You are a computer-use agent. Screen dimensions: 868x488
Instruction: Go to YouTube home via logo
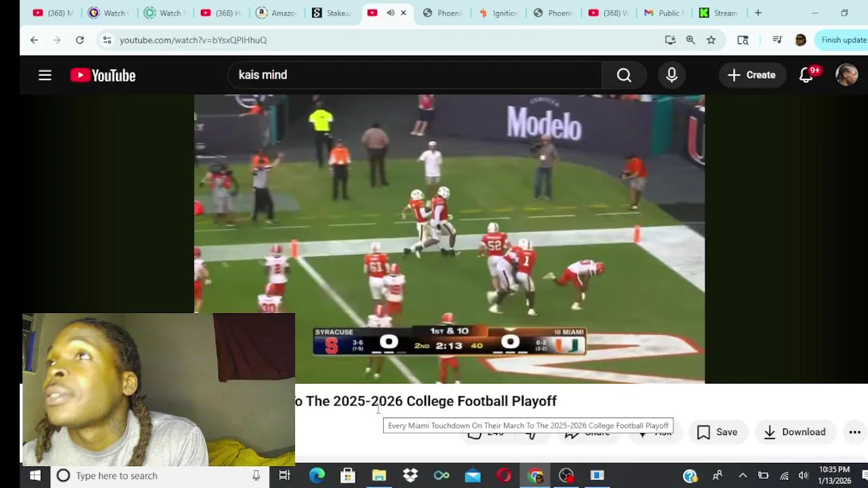click(x=103, y=75)
